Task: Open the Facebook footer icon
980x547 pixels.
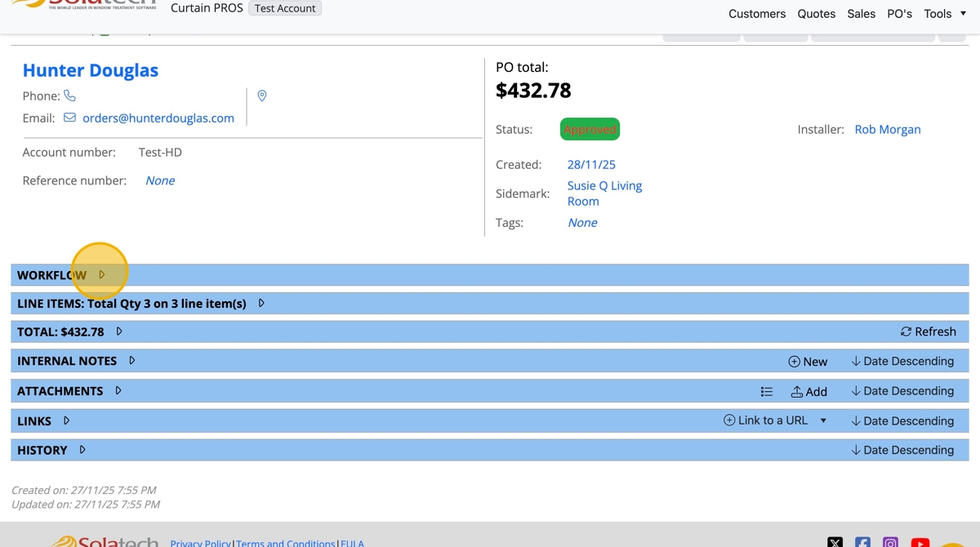Action: pyautogui.click(x=862, y=541)
